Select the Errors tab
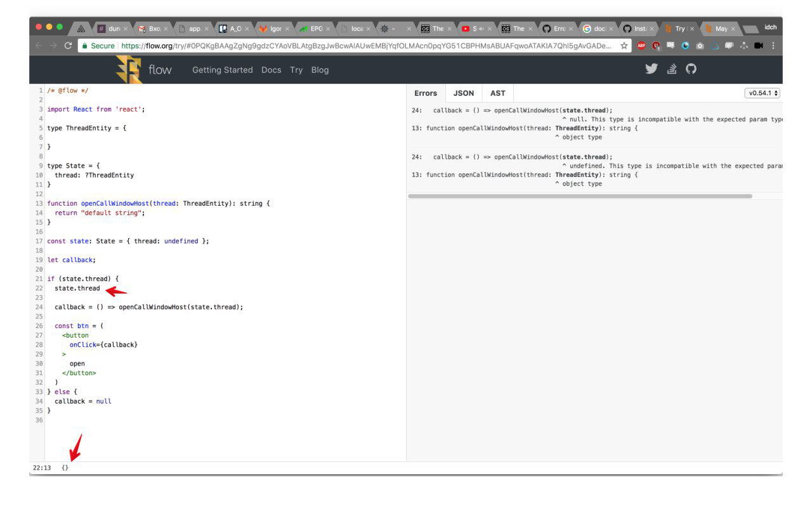The width and height of the screenshot is (812, 516). pyautogui.click(x=426, y=93)
